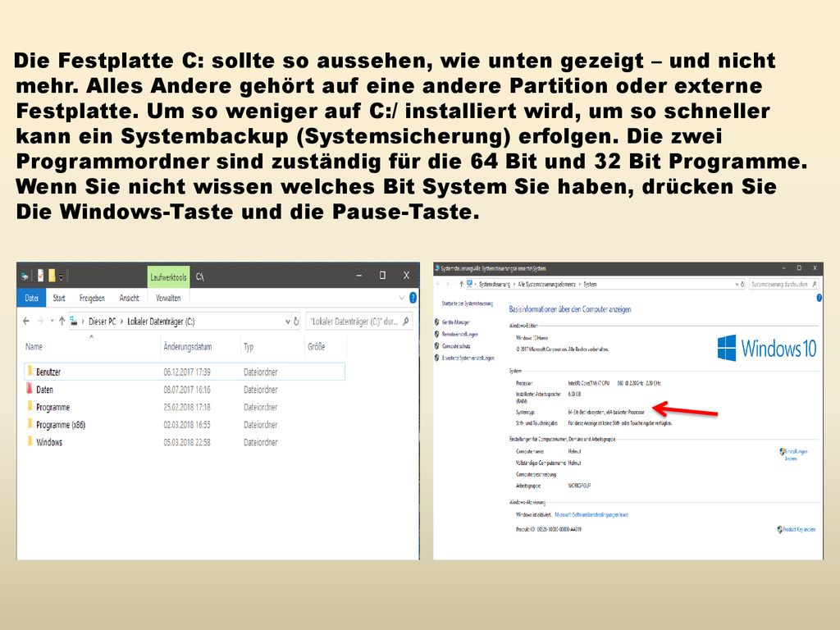Click Microsoft-Softwarelizenzbedingungen lesen link

[591, 515]
